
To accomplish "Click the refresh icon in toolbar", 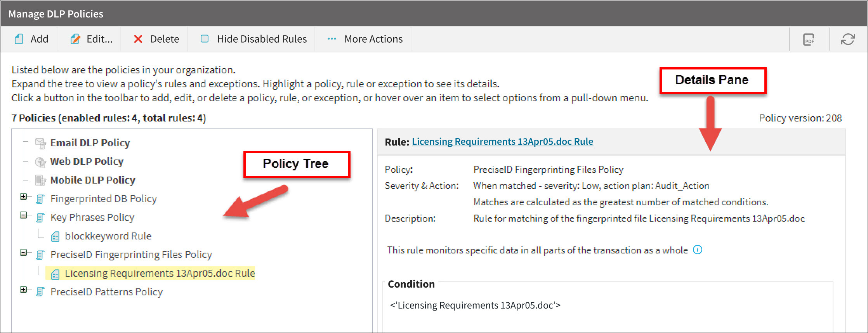I will click(848, 40).
